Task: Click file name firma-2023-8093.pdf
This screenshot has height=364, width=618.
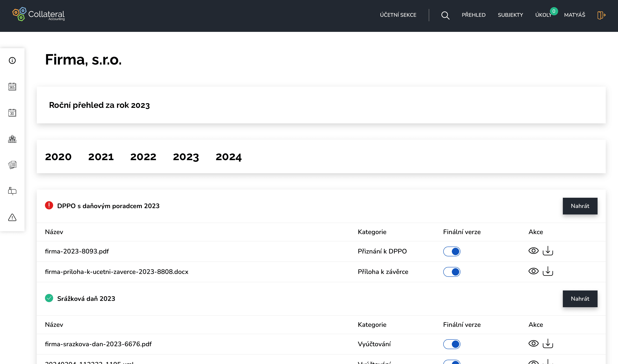Action: point(77,251)
